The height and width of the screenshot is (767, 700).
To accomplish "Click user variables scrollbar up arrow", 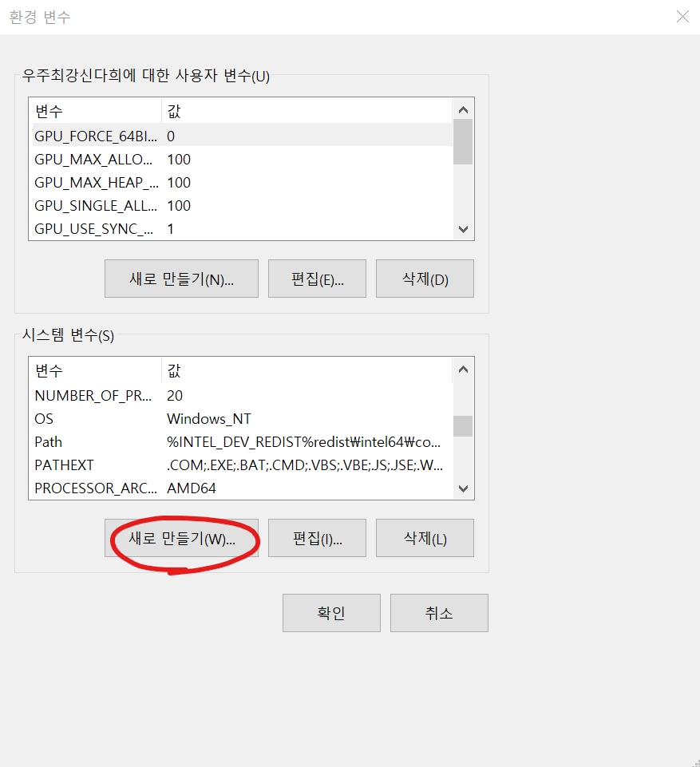I will point(463,109).
